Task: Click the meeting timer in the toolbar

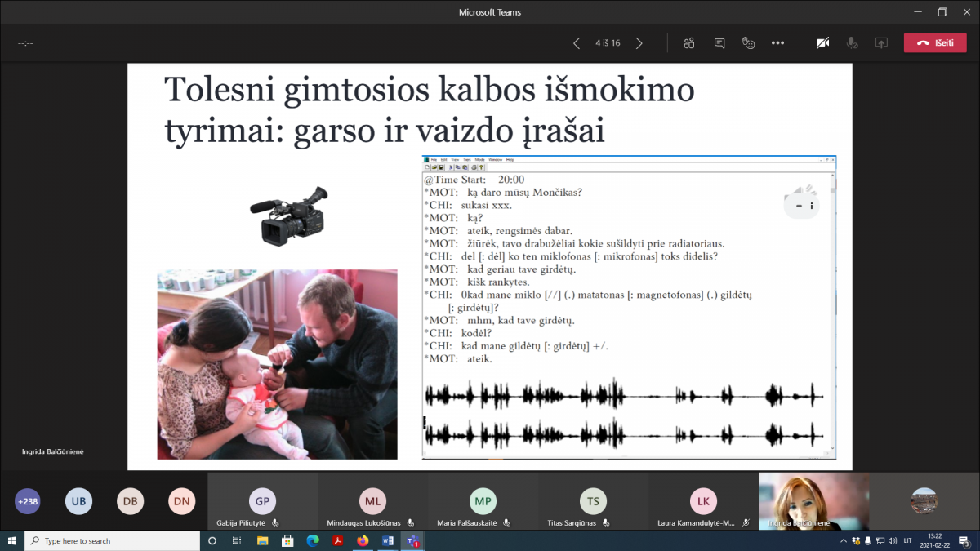Action: pos(25,42)
